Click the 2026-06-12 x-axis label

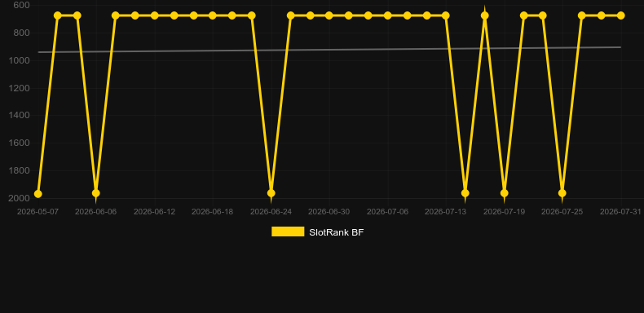pyautogui.click(x=154, y=212)
